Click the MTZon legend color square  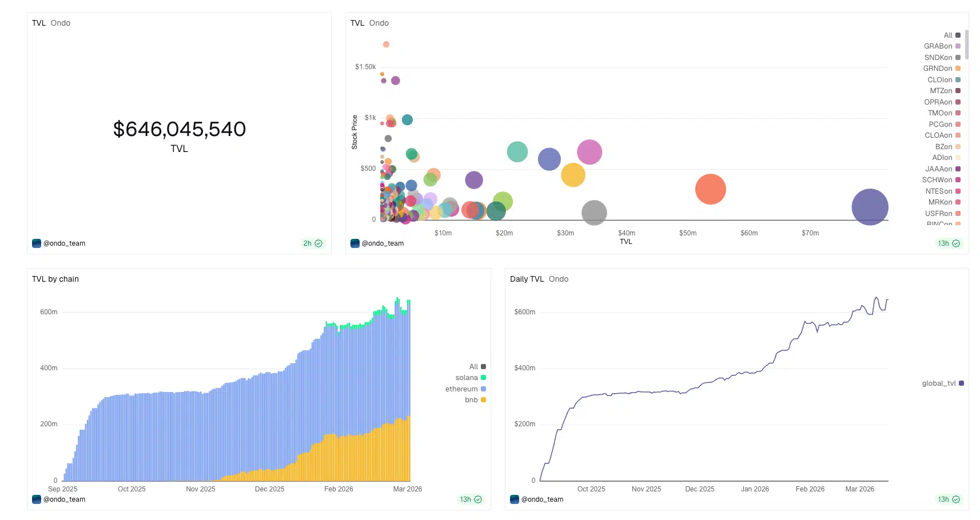(x=958, y=91)
